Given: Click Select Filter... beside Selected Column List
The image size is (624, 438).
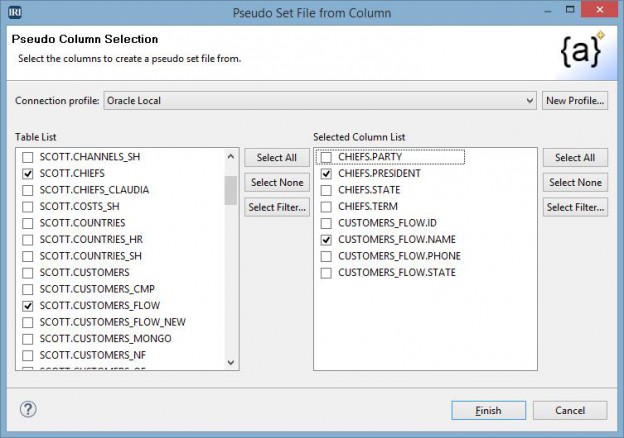Looking at the screenshot, I should click(x=575, y=207).
